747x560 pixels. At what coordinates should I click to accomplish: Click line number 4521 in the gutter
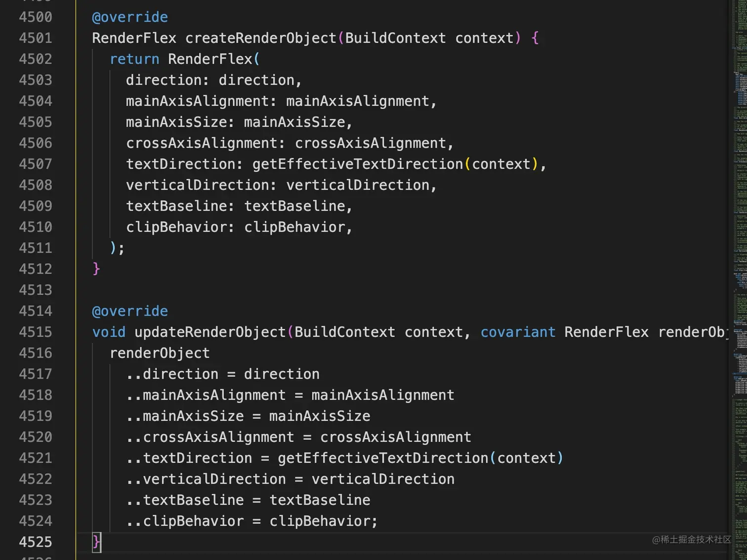(x=36, y=458)
